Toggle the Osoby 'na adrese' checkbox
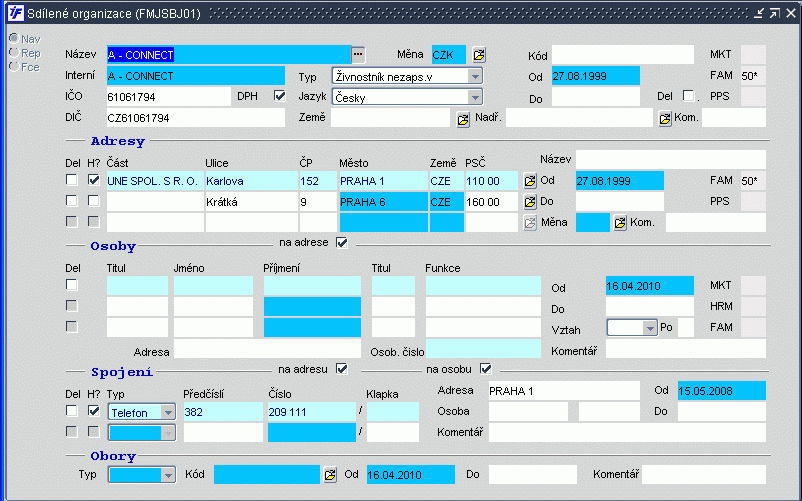The width and height of the screenshot is (802, 501). pos(342,242)
